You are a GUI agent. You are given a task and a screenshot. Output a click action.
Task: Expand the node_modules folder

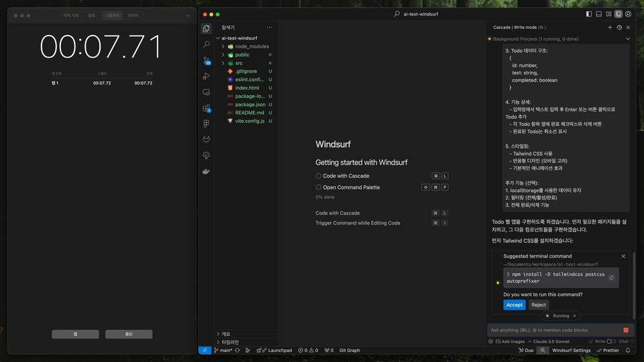coord(223,46)
